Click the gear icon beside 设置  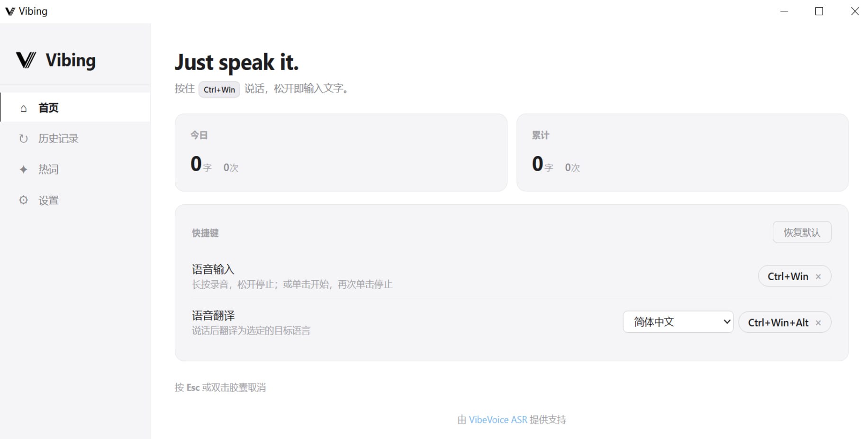click(23, 200)
